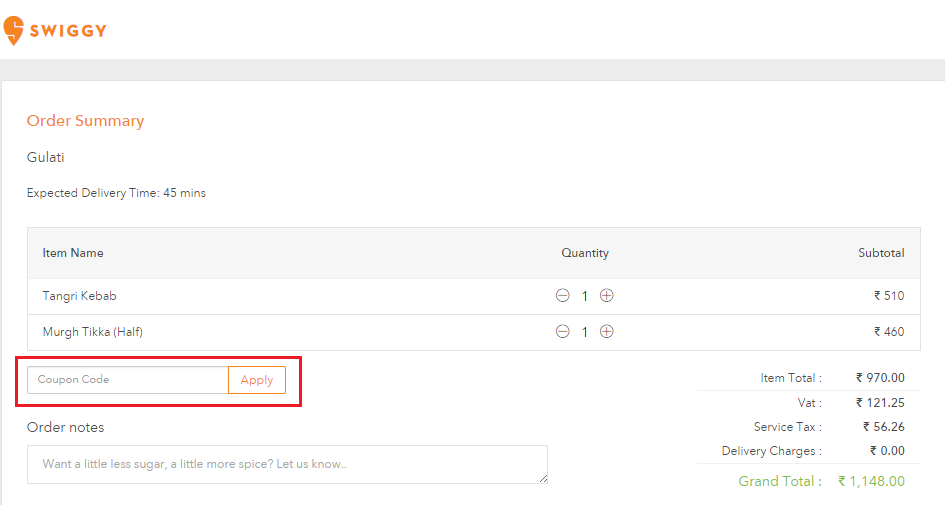This screenshot has height=505, width=945.
Task: Click the Gulati restaurant name
Action: tap(45, 157)
